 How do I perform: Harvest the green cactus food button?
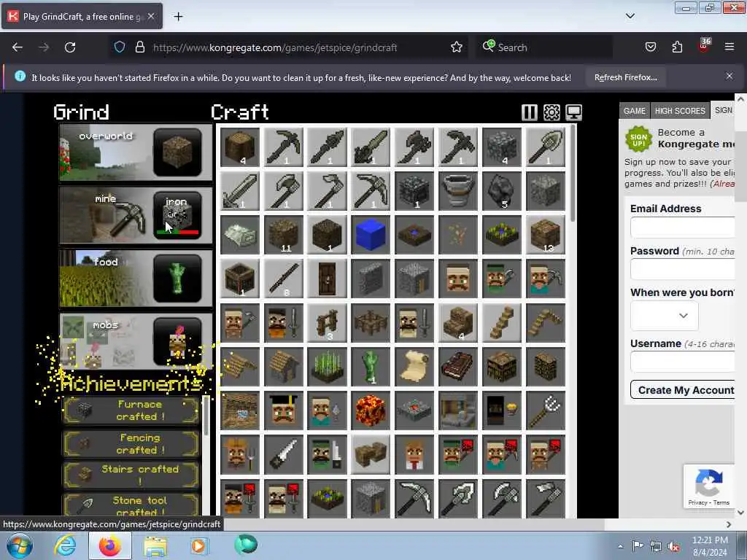click(x=177, y=278)
